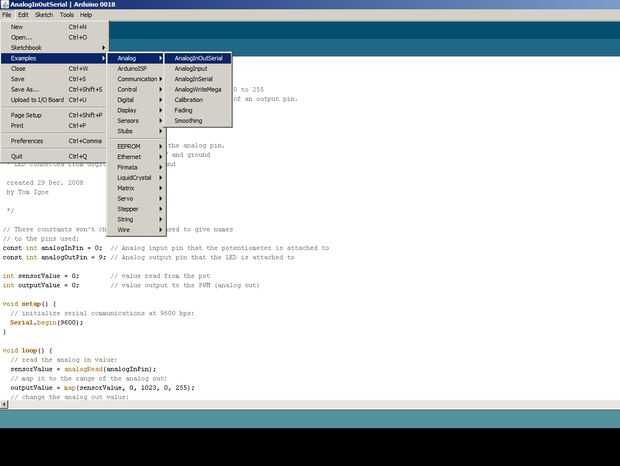Expand the LiquidCrystal examples submenu

coord(135,177)
